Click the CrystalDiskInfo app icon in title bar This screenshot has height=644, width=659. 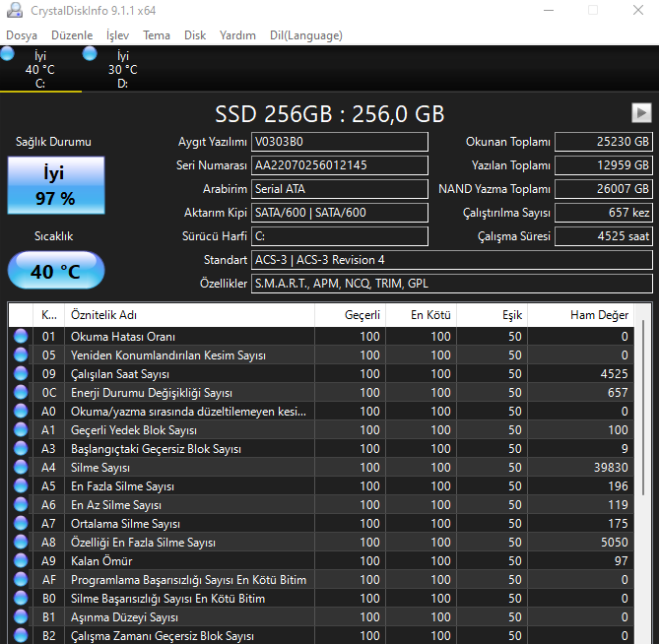(15, 10)
